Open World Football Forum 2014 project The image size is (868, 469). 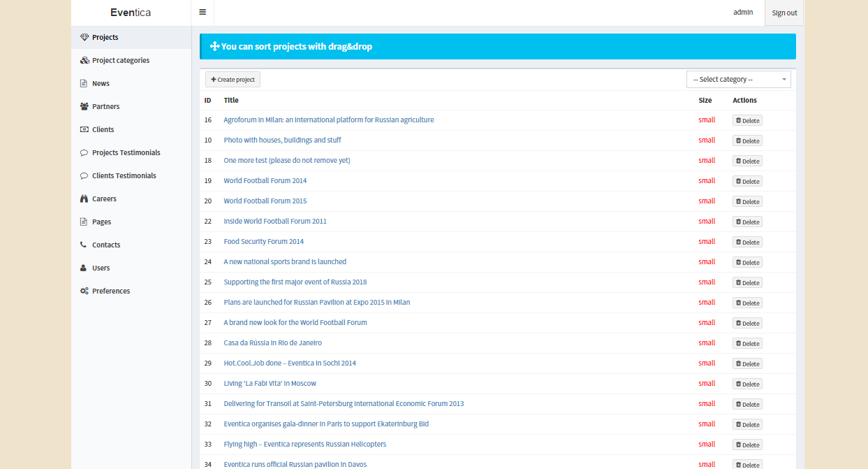[x=265, y=181]
